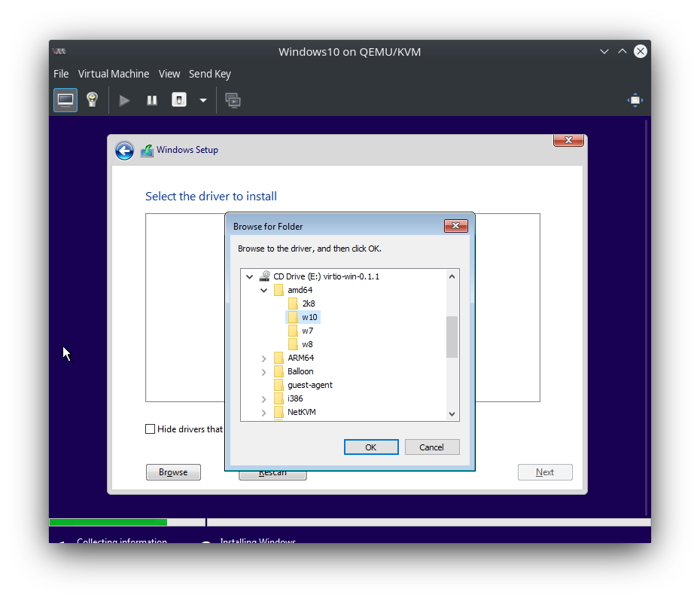700x601 pixels.
Task: Select the guest-agent folder label
Action: [310, 385]
